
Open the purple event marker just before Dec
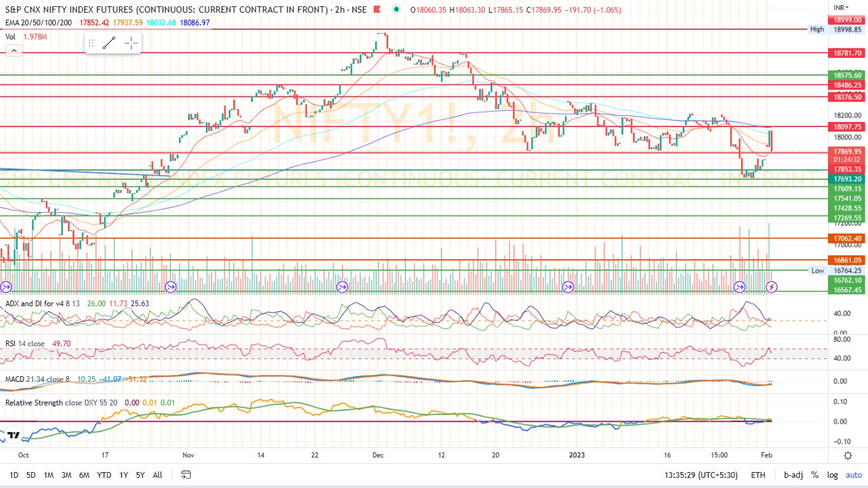[x=342, y=287]
